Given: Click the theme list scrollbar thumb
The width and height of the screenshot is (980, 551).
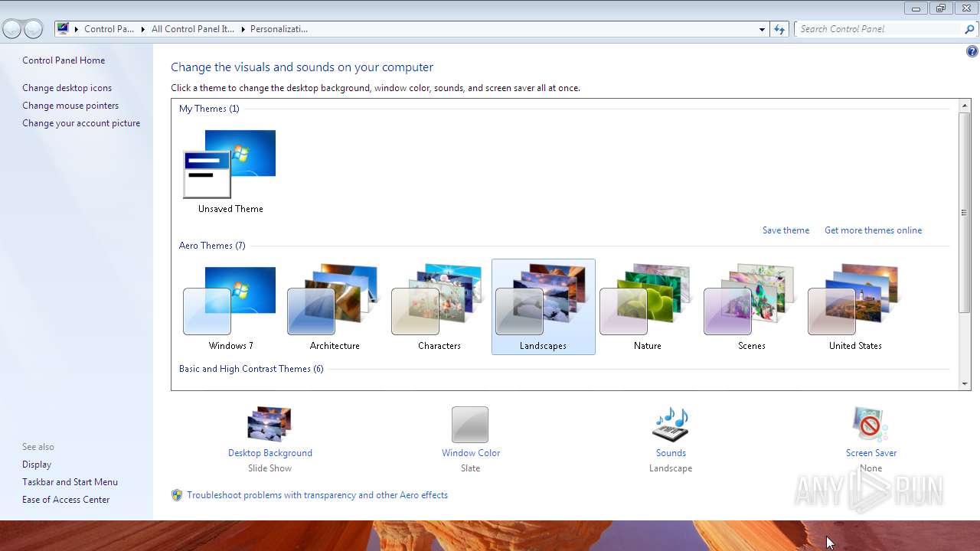Looking at the screenshot, I should [x=965, y=212].
